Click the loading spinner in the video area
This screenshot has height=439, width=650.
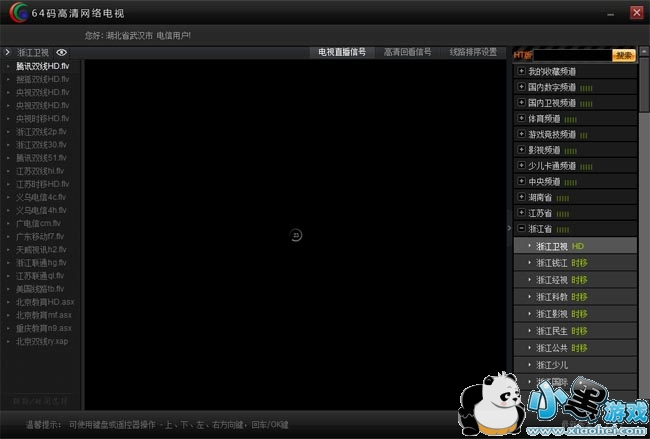[x=296, y=235]
